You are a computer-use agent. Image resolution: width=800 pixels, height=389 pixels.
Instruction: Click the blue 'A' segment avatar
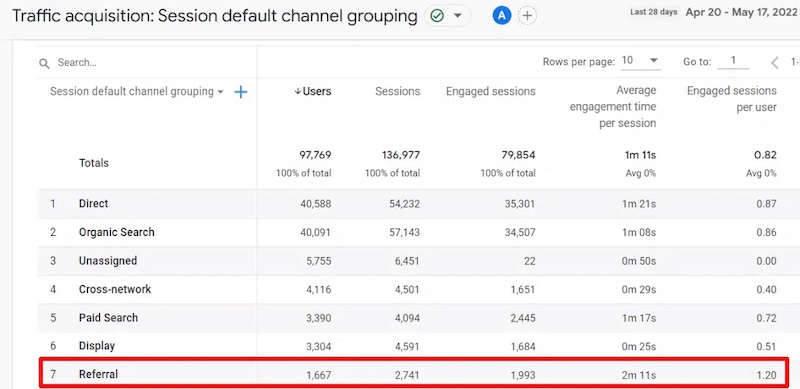[x=502, y=16]
